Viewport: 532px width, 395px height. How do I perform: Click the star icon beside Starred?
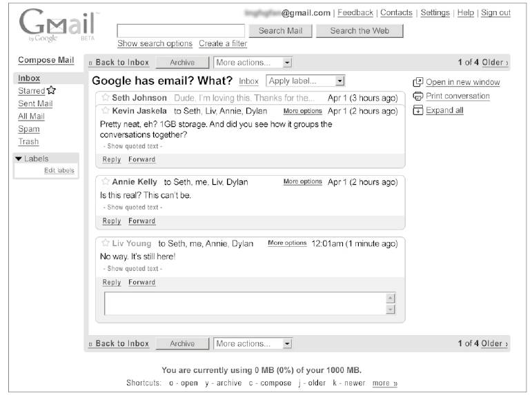51,90
